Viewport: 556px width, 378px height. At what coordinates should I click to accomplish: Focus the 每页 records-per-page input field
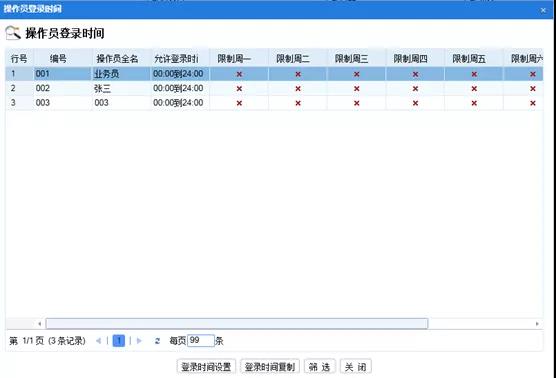coord(201,341)
